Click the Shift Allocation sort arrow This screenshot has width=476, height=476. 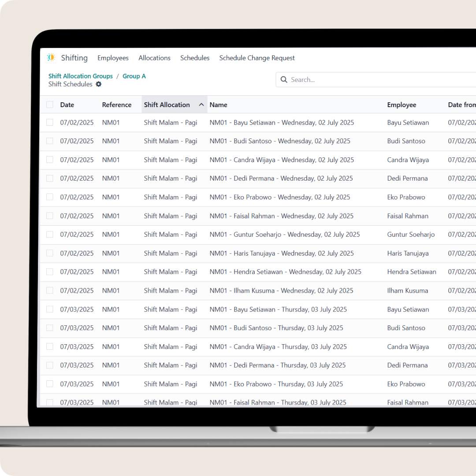tap(201, 105)
